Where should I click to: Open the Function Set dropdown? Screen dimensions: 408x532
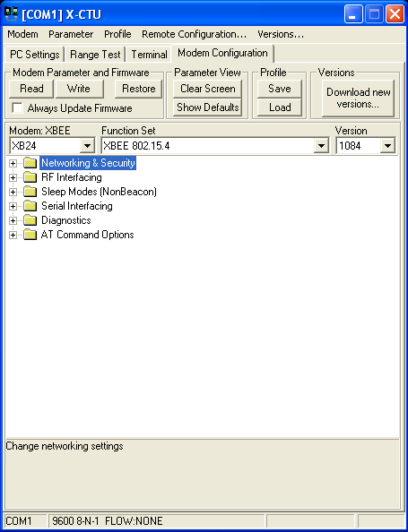(321, 146)
